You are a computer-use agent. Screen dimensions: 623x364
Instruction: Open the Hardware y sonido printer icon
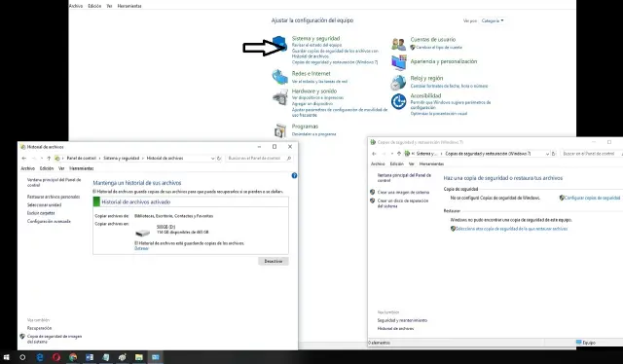click(x=280, y=97)
